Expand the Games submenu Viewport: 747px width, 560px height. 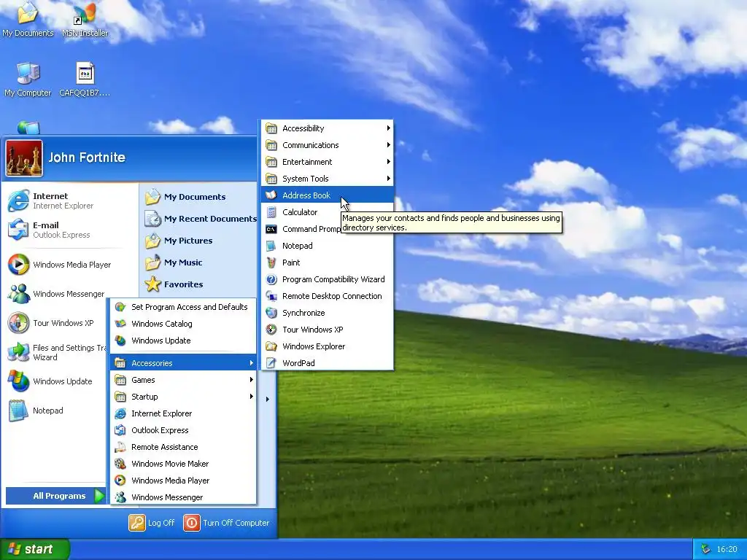[183, 379]
